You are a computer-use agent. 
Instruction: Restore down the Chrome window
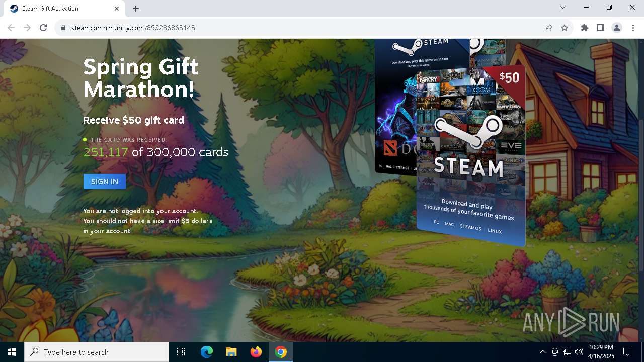click(x=609, y=7)
